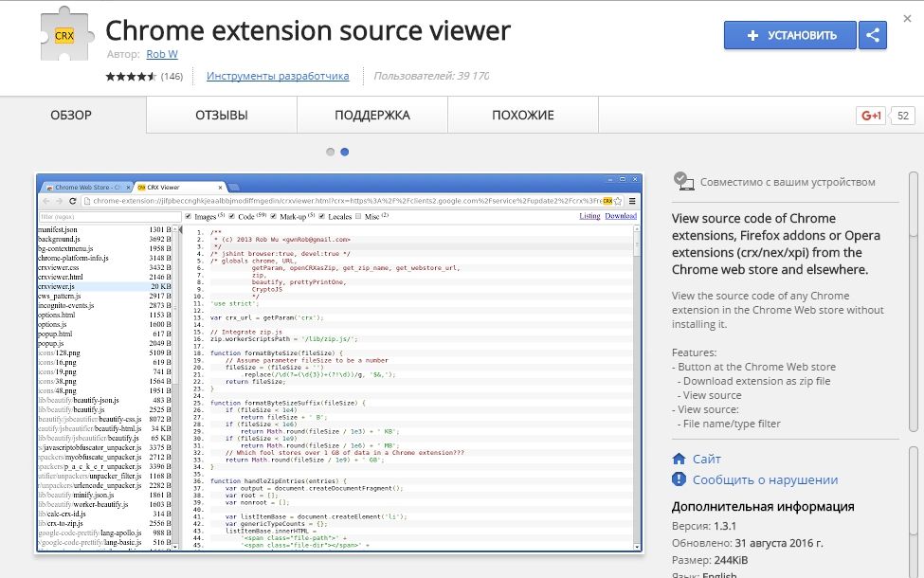Select the Chrome Web Store browser tab
The width and height of the screenshot is (924, 578).
tap(87, 188)
